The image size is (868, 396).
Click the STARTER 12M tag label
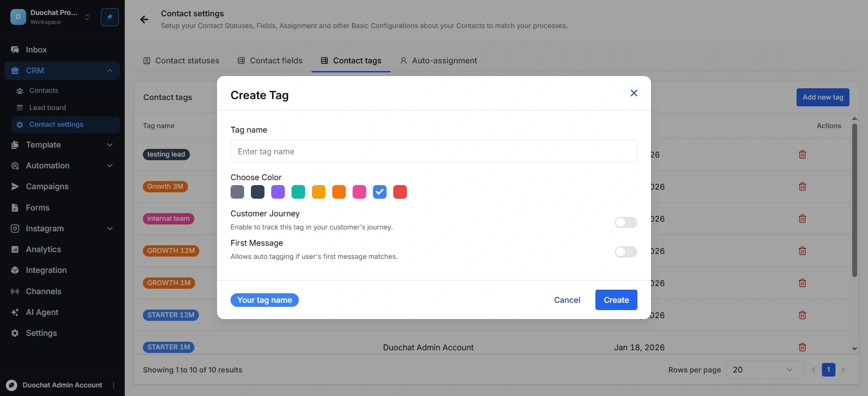pyautogui.click(x=171, y=315)
